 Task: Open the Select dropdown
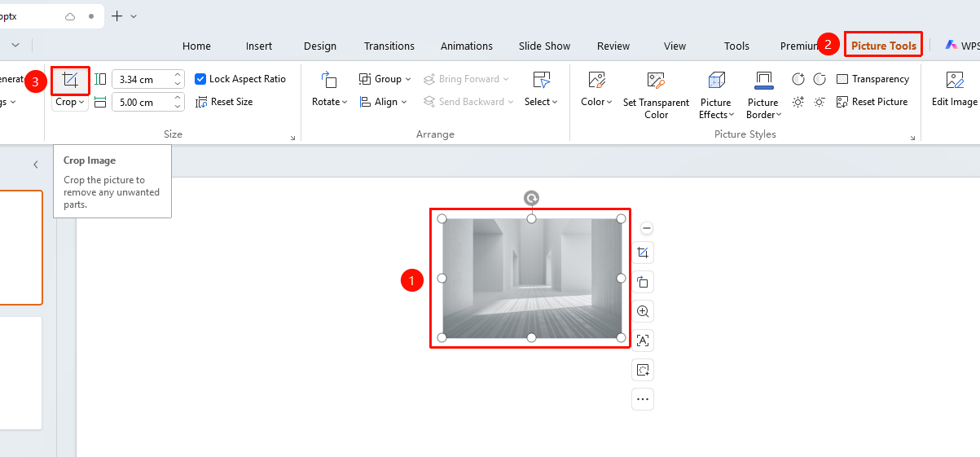pos(541,102)
